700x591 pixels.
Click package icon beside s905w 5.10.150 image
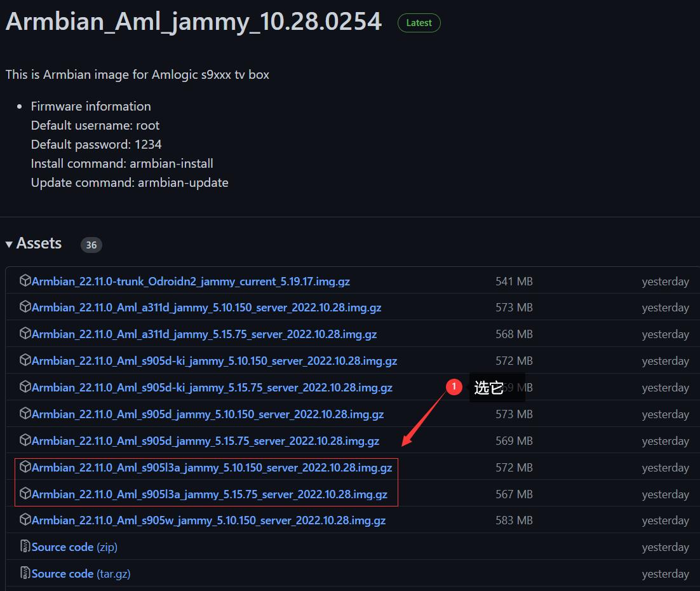(25, 520)
